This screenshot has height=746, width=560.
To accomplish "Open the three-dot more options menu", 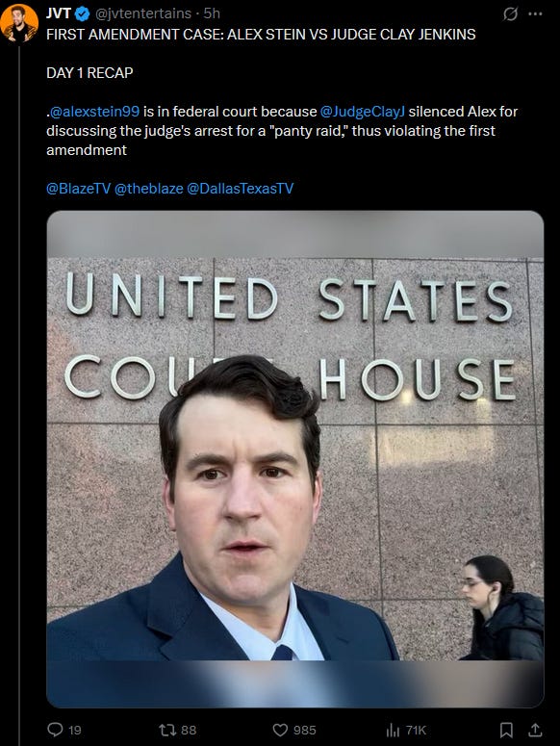I will pos(535,14).
